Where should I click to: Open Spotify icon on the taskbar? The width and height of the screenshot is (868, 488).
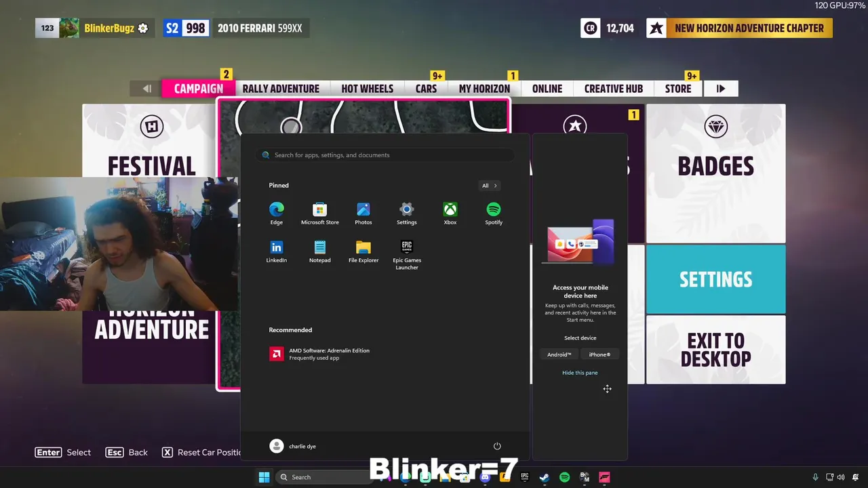[x=564, y=477]
